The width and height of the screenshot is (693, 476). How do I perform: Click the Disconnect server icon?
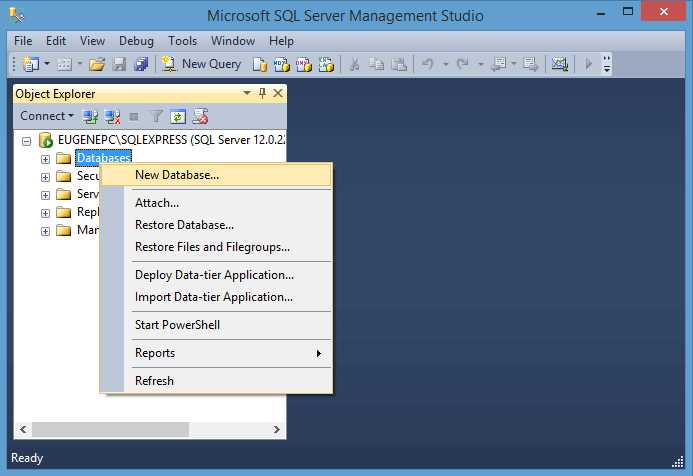[113, 116]
